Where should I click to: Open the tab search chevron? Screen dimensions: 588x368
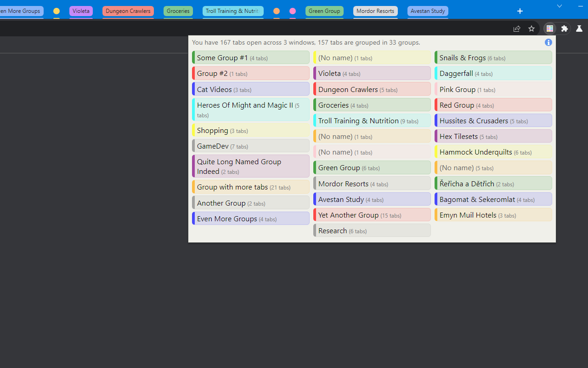[x=560, y=6]
